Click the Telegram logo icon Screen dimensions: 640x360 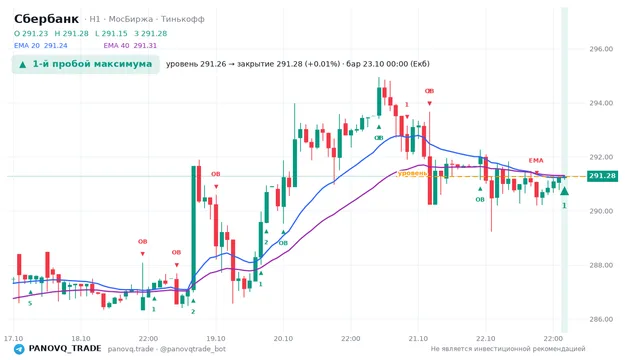[x=19, y=349]
